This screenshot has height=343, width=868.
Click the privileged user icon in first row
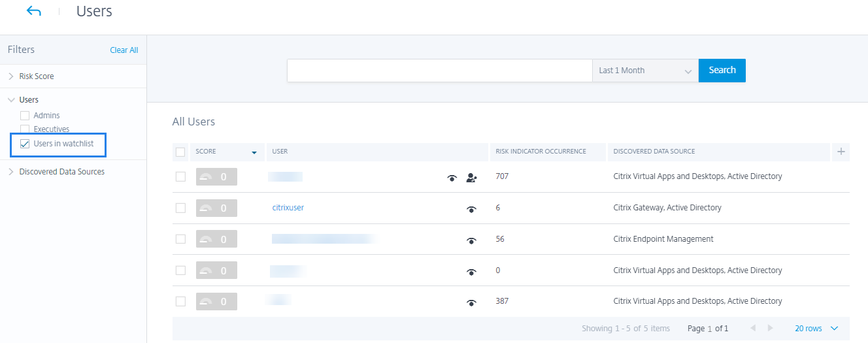[471, 178]
